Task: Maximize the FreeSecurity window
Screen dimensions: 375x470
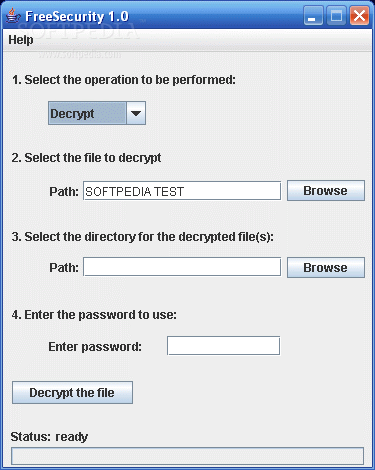Action: click(336, 16)
